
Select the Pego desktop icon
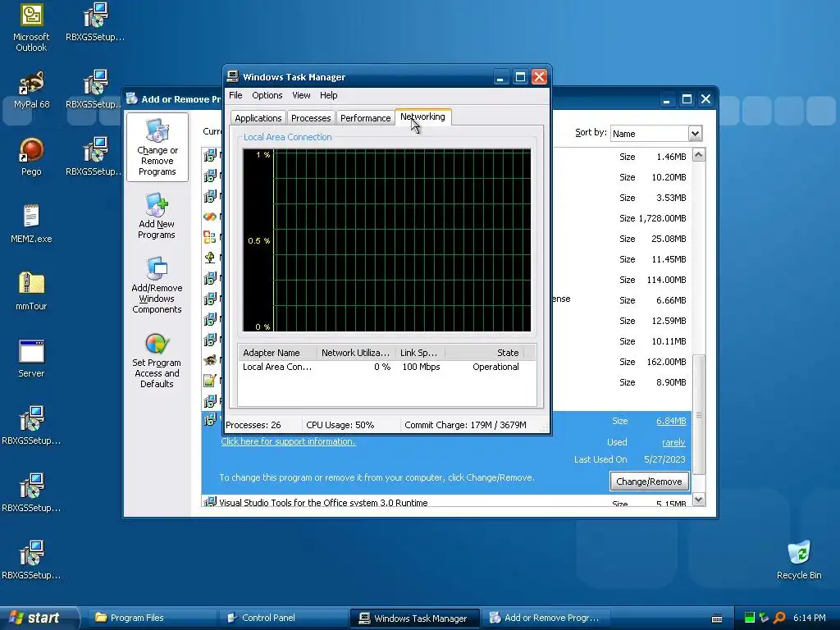coord(31,157)
